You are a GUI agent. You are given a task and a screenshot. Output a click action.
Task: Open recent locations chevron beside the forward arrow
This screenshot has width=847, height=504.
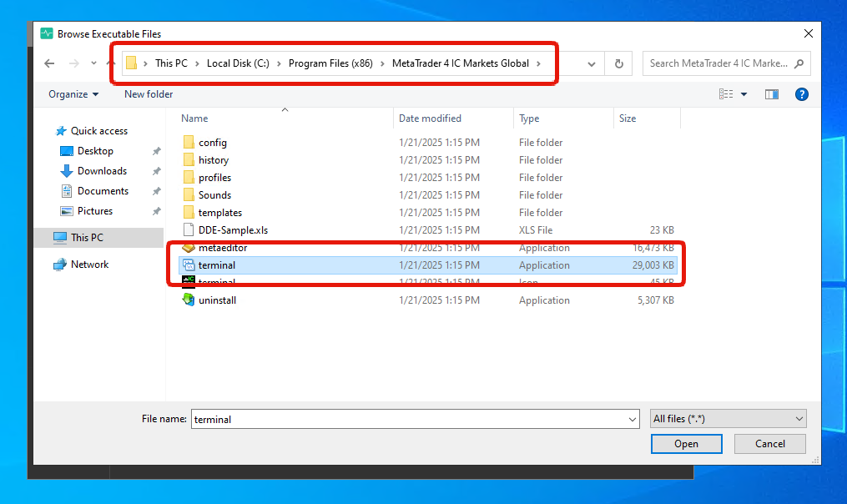[93, 63]
